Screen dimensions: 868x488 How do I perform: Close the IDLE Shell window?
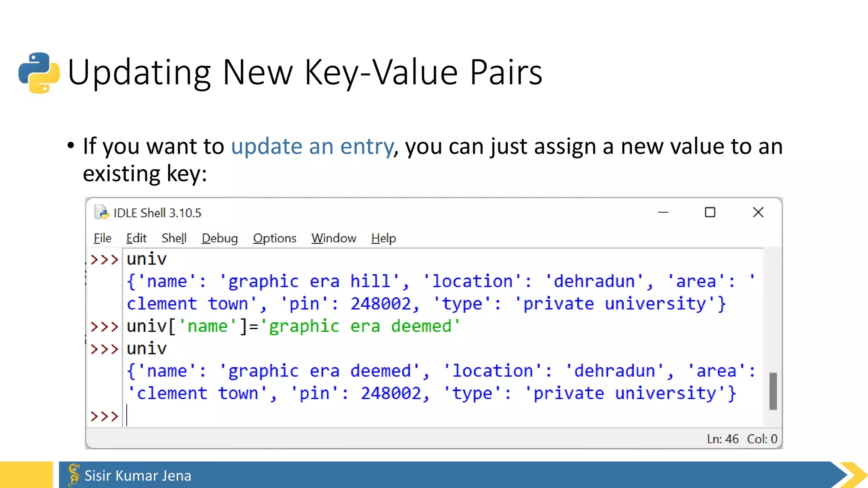[x=758, y=212]
